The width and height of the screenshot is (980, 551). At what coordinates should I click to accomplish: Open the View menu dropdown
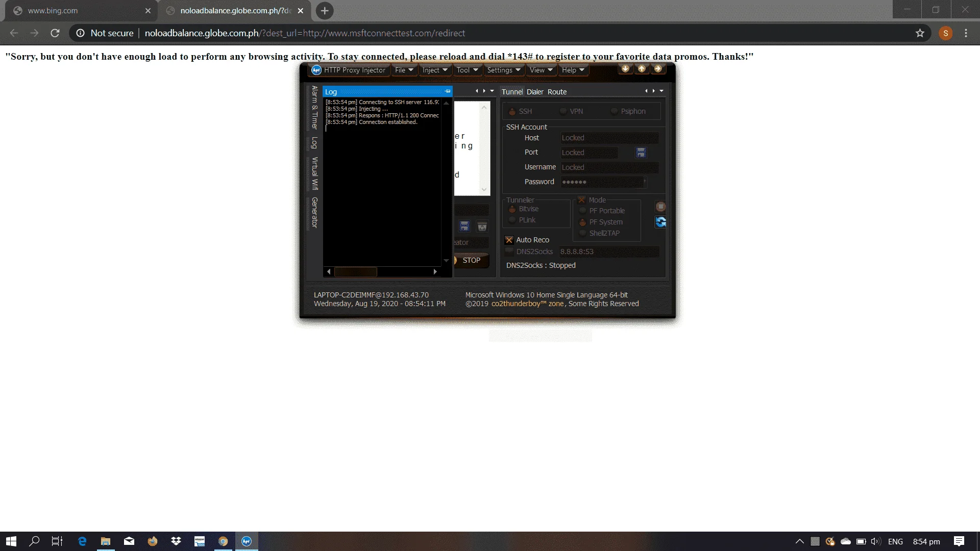click(x=541, y=70)
